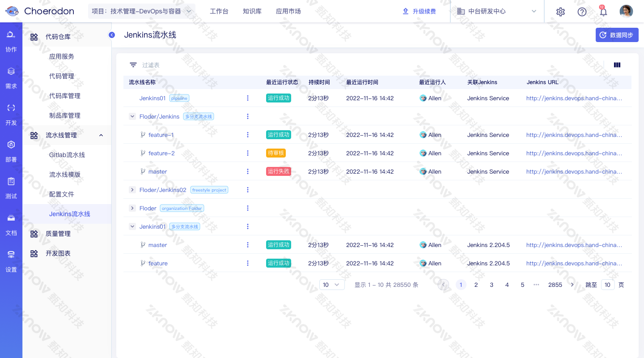The width and height of the screenshot is (644, 358).
Task: Expand the Floder/Jenkins02 row
Action: tap(132, 190)
